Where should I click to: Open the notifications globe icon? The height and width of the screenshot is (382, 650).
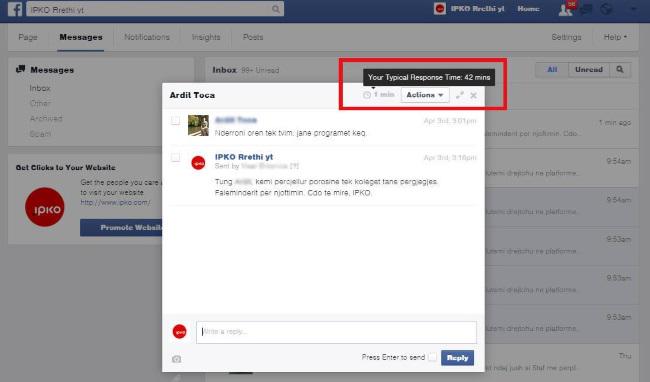pos(606,9)
